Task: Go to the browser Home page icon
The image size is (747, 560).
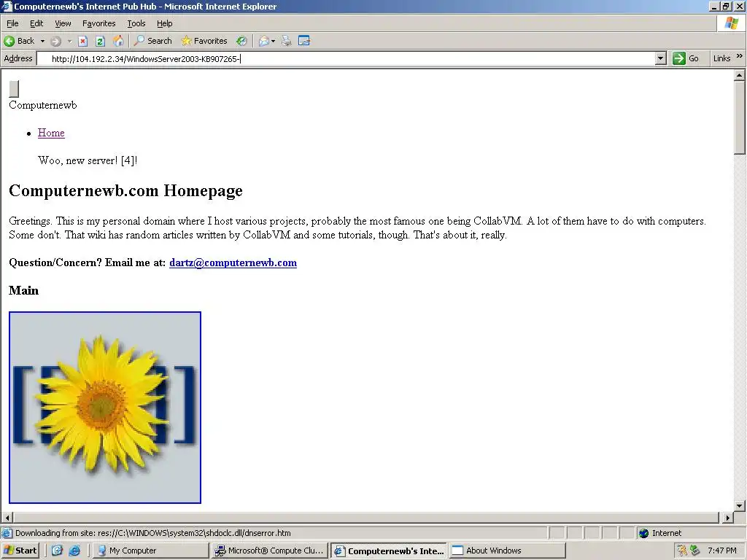Action: (x=118, y=41)
